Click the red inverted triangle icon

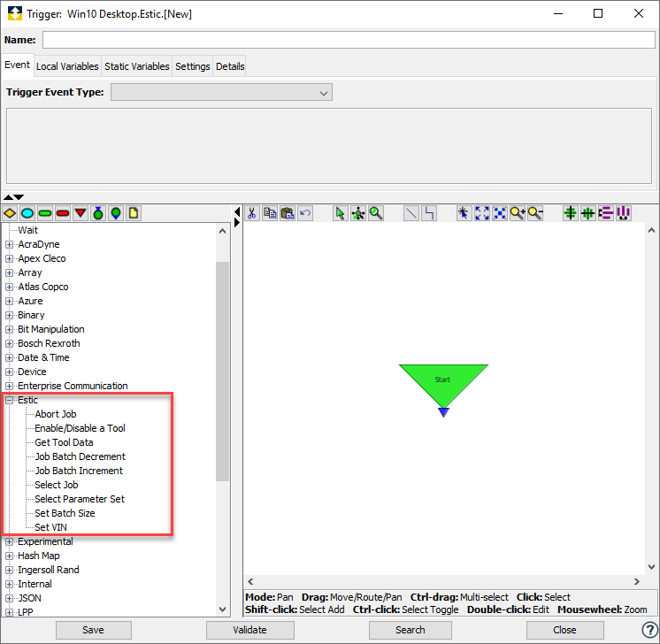tap(81, 213)
